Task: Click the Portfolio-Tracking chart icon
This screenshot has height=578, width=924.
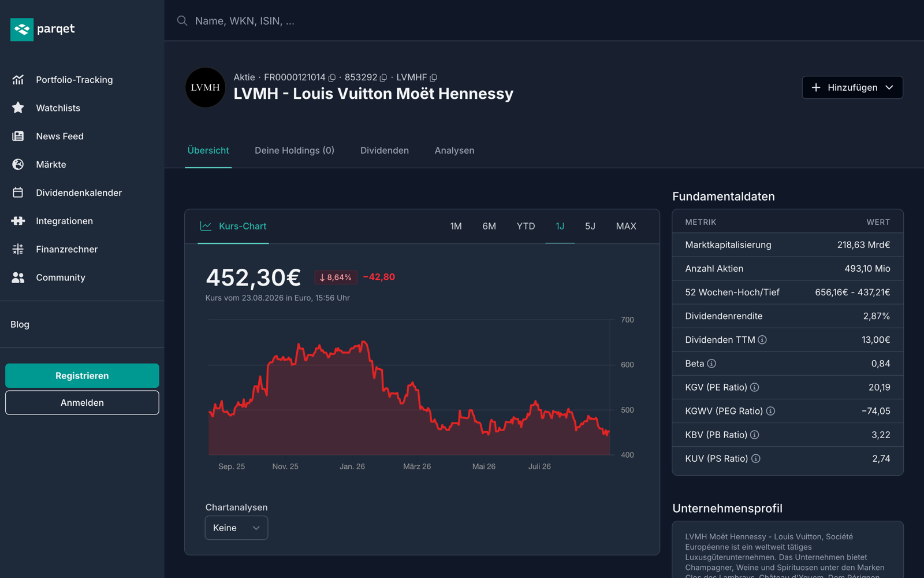Action: [18, 80]
